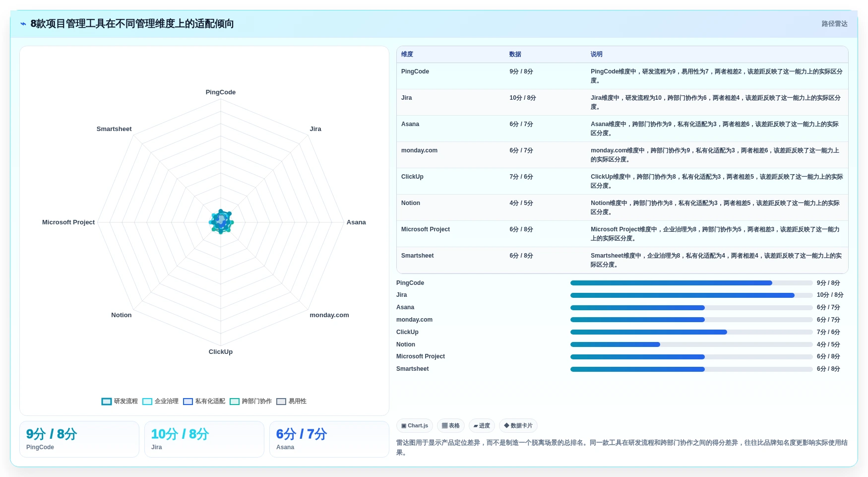Viewport: 868px width, 477px height.
Task: Click the Microsoft Project axis label on radar
Action: tap(68, 222)
